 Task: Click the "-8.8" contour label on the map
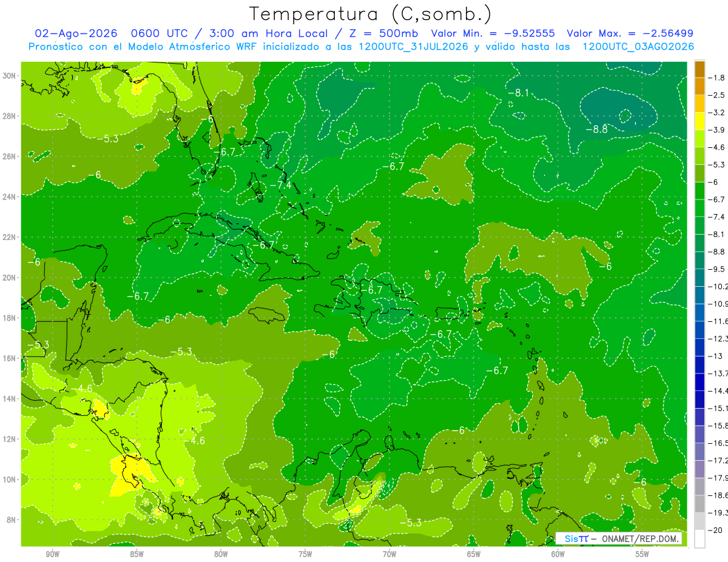pos(596,129)
